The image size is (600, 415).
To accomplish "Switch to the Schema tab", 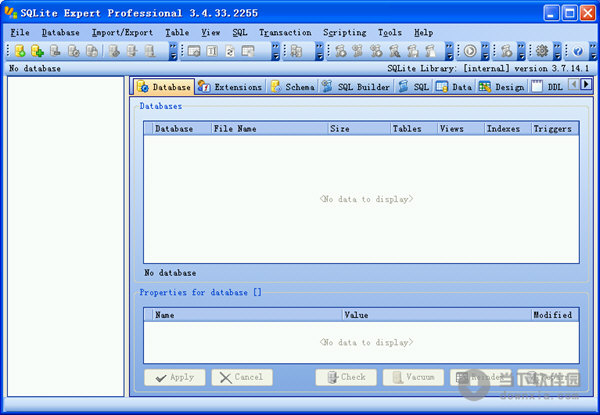I will [x=293, y=87].
